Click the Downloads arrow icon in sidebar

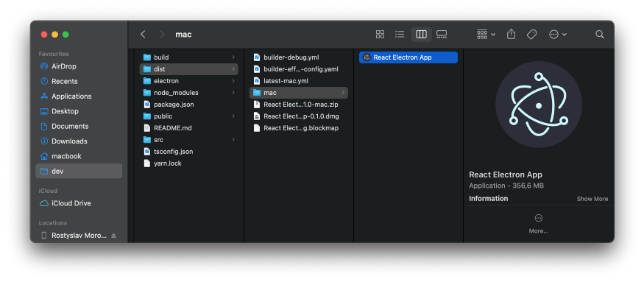(x=44, y=141)
